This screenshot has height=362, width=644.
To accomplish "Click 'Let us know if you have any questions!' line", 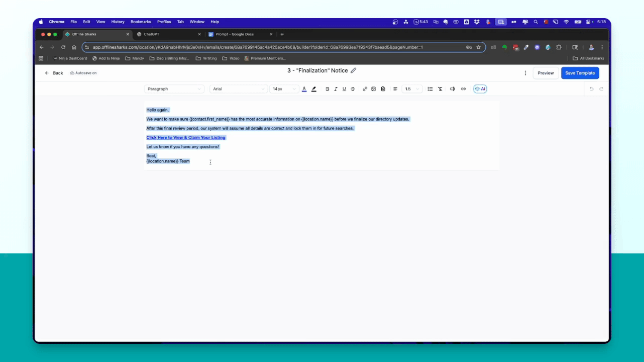I will [183, 147].
